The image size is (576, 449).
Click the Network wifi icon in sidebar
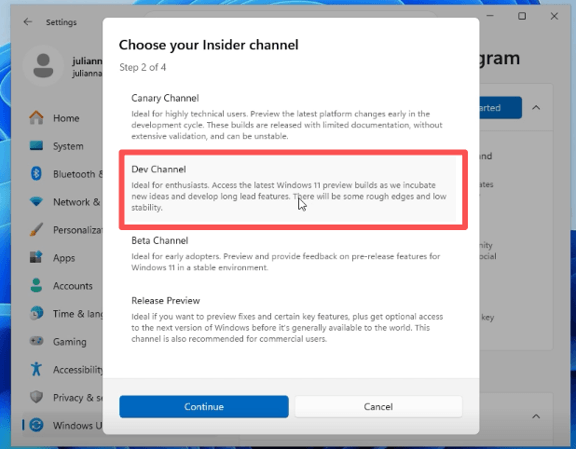[x=36, y=201]
